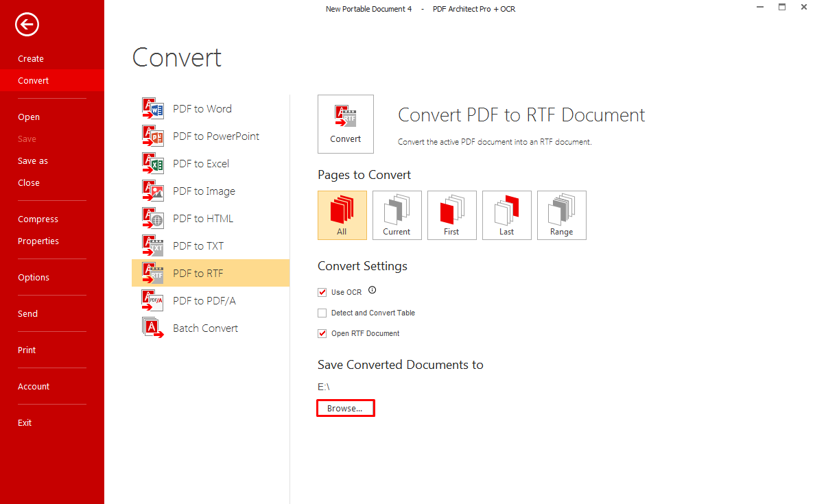Click the PDF to PDF/A label

(x=204, y=301)
